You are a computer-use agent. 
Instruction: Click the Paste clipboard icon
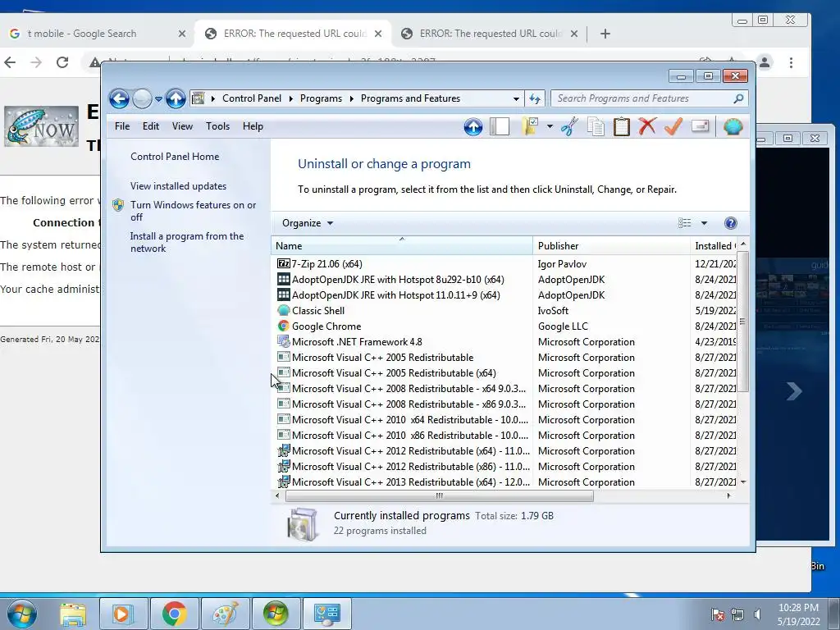click(622, 127)
